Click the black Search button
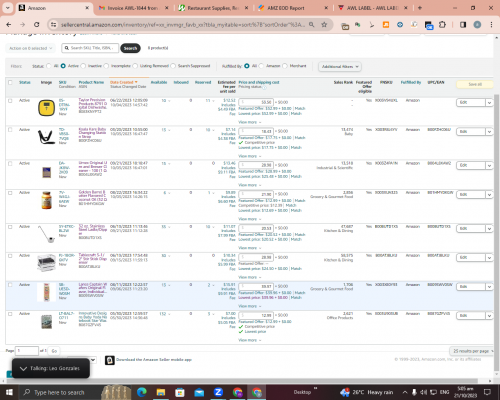Viewport: 500px width, 400px height. click(130, 48)
